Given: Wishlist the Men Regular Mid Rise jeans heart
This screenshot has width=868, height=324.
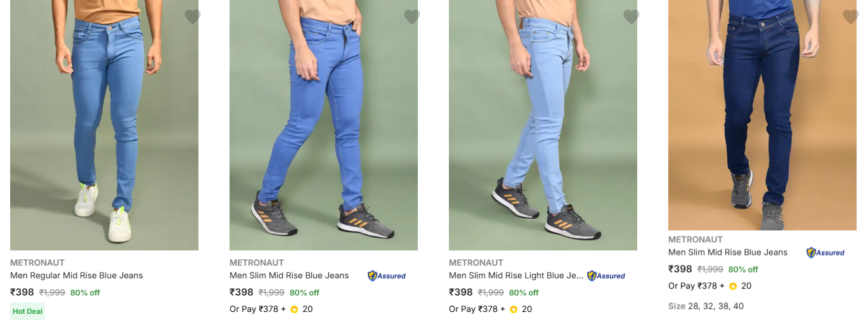Looking at the screenshot, I should coord(193,17).
